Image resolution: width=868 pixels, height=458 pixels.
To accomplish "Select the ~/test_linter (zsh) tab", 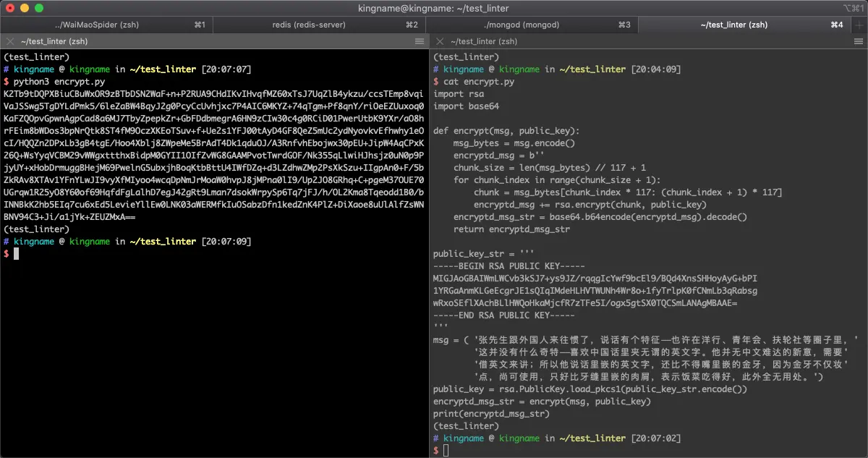I will coord(745,25).
